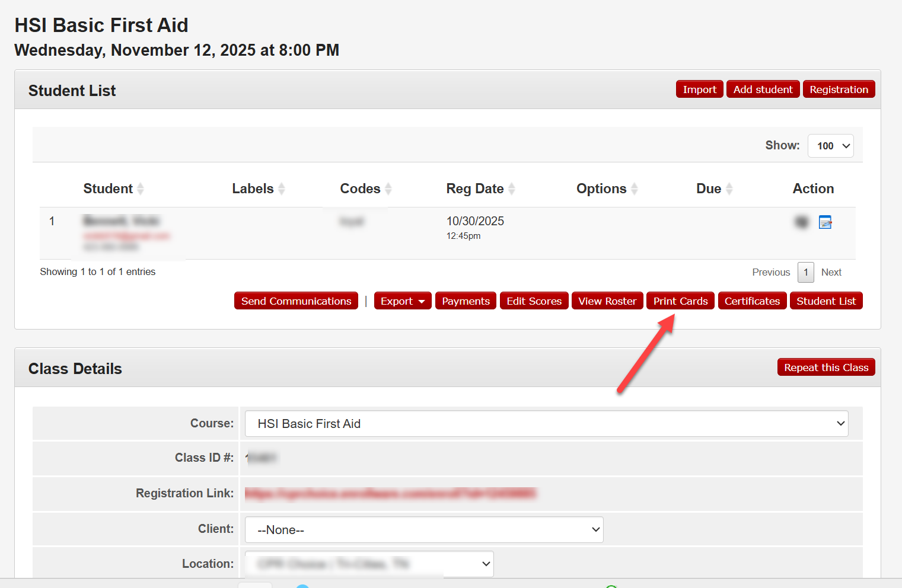Screen dimensions: 902x588
Task: Open the Show entries dropdown set to 100
Action: pos(830,146)
